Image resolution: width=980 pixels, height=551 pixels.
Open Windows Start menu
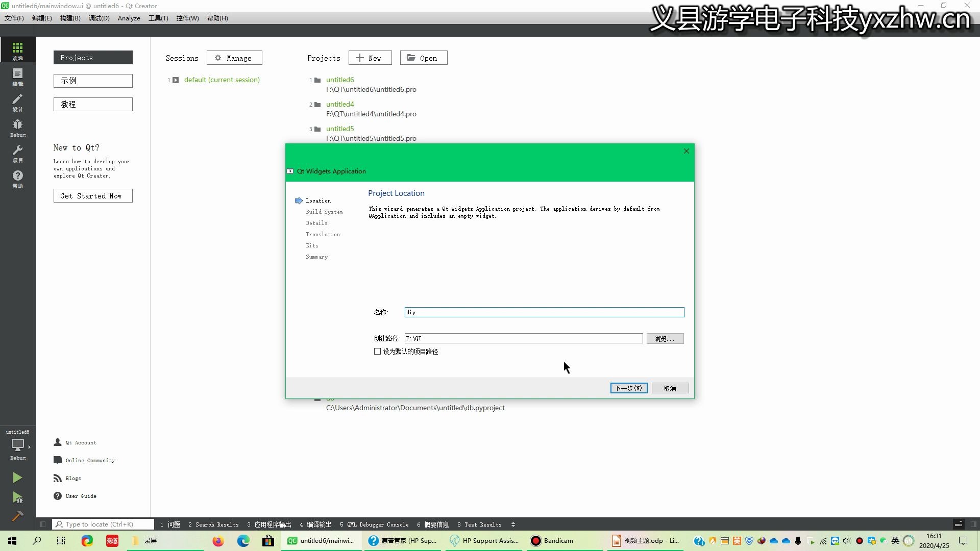click(x=12, y=541)
